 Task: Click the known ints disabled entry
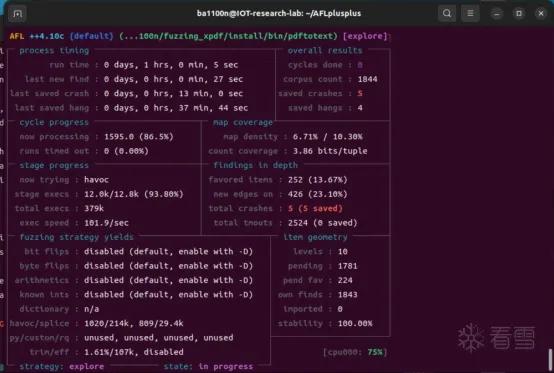tap(169, 295)
